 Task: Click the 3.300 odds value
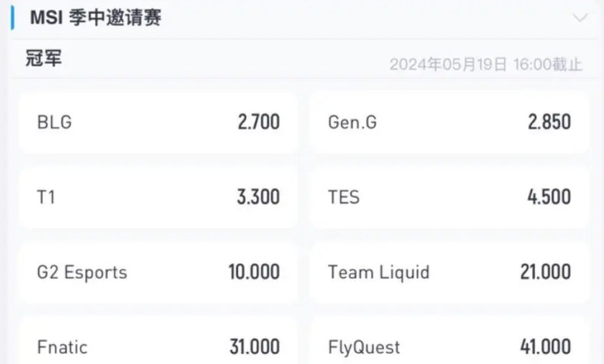[258, 197]
